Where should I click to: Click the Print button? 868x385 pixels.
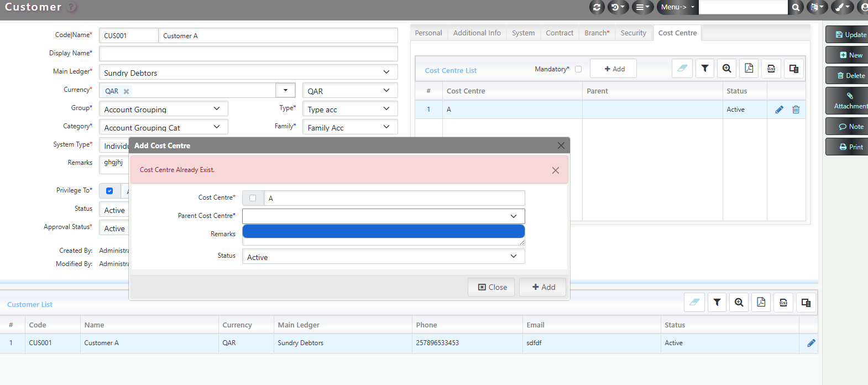pos(848,147)
